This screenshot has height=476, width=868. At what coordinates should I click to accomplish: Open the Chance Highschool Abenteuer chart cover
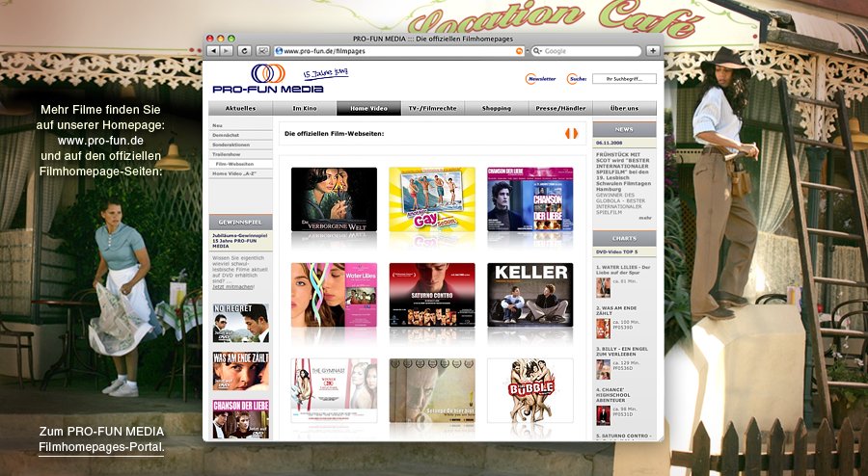(x=603, y=415)
